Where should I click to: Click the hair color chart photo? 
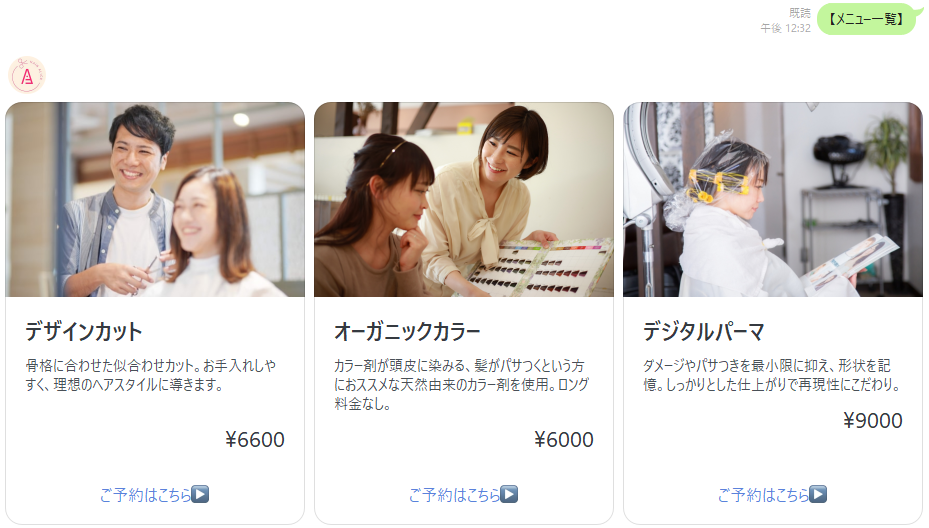click(464, 200)
